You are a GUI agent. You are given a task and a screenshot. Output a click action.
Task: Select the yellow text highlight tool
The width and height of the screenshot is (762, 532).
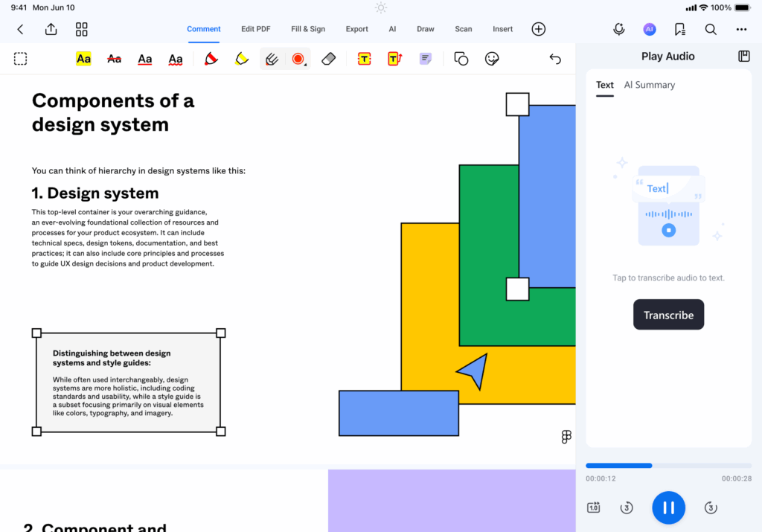[x=83, y=59]
